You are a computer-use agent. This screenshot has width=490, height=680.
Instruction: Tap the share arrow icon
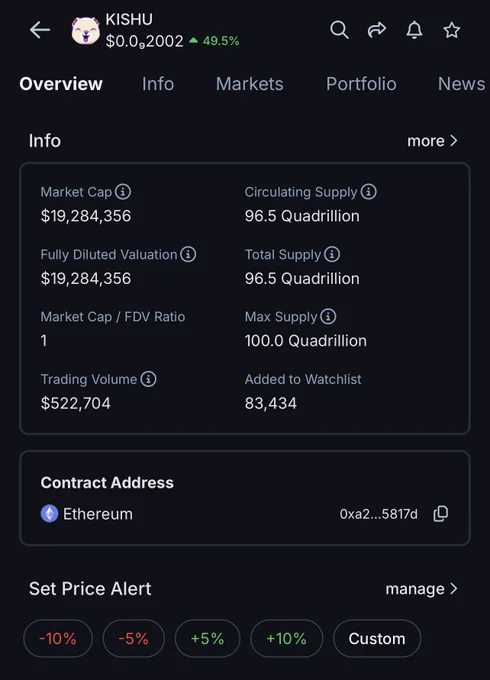(x=376, y=29)
